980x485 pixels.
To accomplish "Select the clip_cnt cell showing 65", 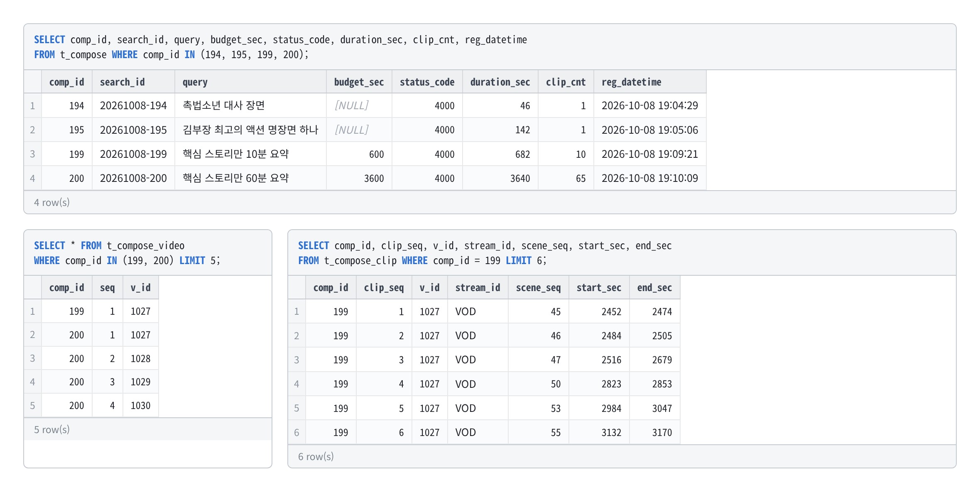I will click(x=566, y=178).
